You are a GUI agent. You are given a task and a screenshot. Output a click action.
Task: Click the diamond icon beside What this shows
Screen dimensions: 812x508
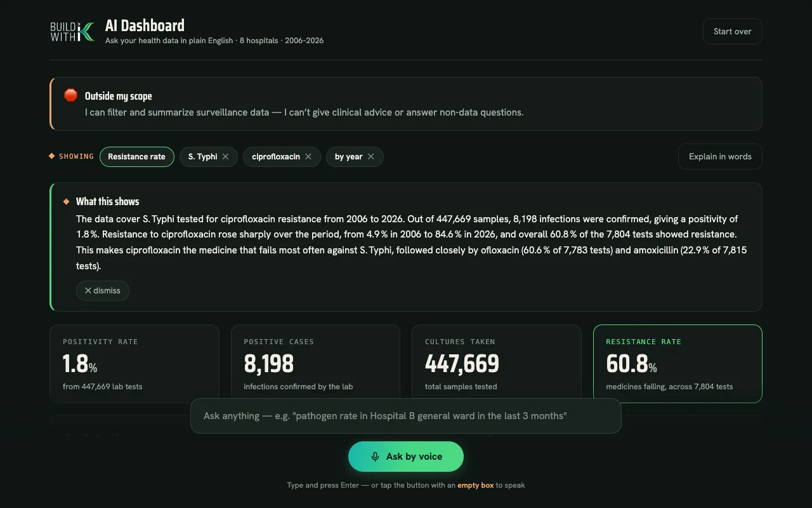(x=66, y=201)
